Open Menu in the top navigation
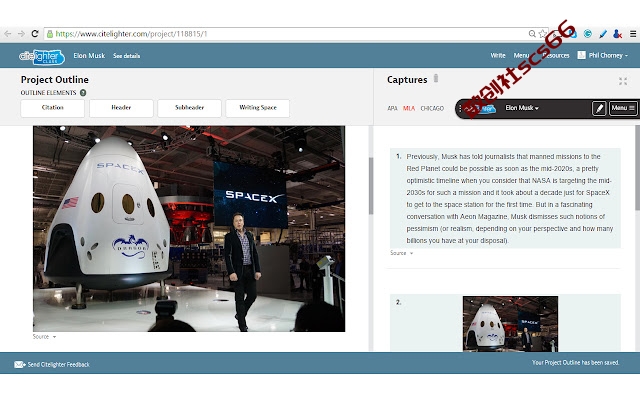640x400 pixels. tap(521, 55)
